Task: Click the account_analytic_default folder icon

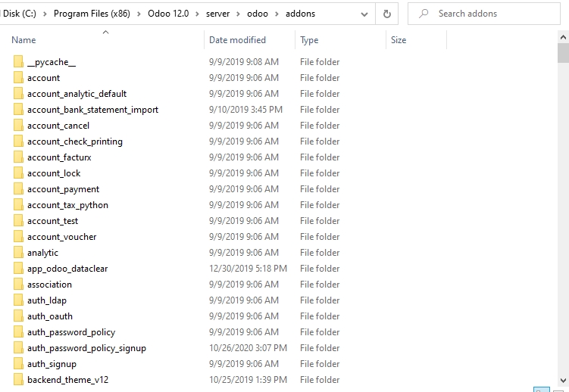Action: 18,94
